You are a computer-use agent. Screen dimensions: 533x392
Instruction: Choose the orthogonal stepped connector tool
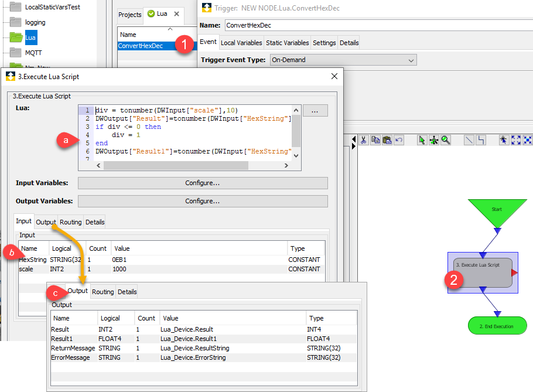(481, 140)
